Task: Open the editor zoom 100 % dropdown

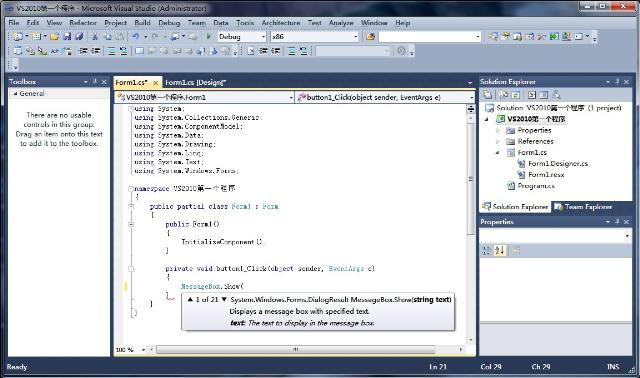Action: (x=143, y=350)
